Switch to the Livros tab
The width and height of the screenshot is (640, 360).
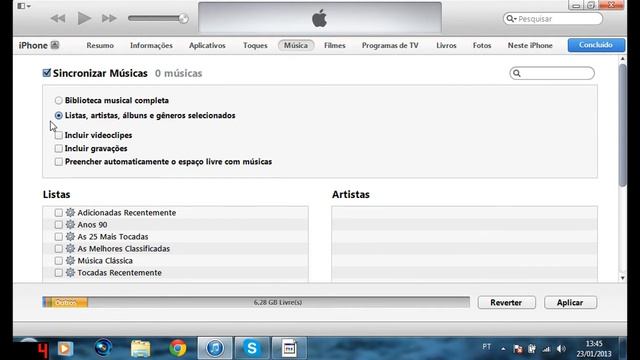click(446, 45)
